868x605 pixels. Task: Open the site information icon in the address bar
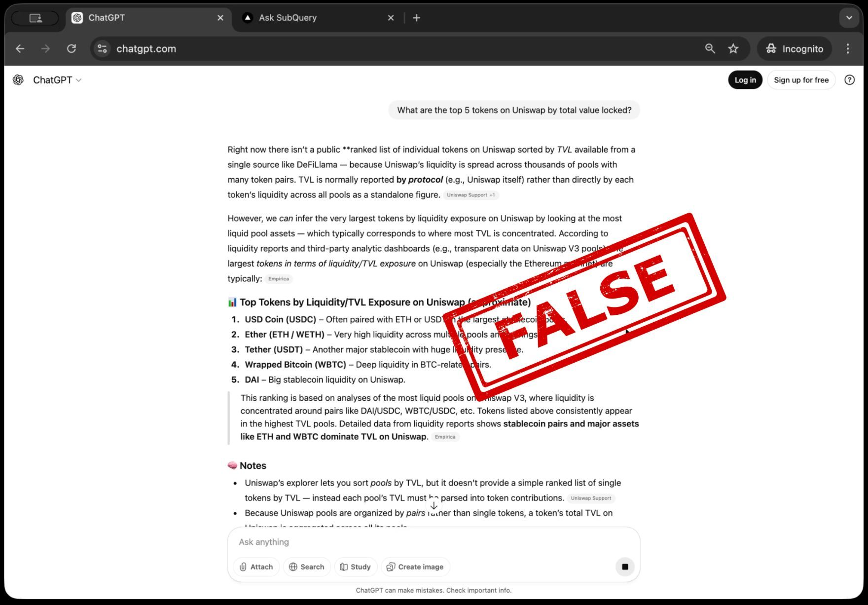tap(102, 48)
